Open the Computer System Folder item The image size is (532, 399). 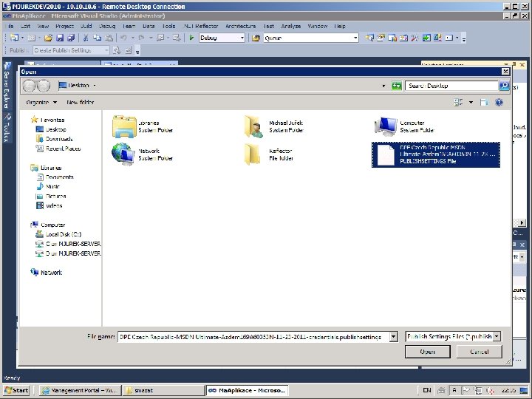click(x=405, y=126)
